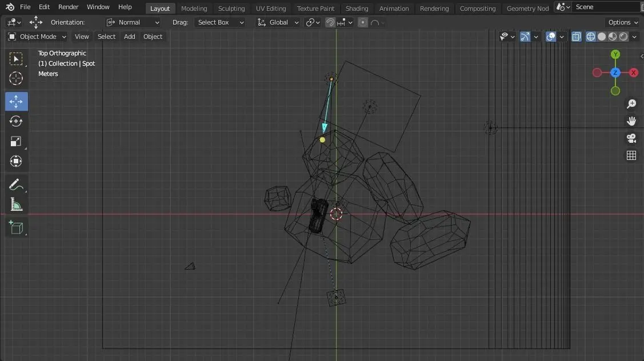Screen dimensions: 644x361
Task: Toggle X-ray mode
Action: (577, 37)
